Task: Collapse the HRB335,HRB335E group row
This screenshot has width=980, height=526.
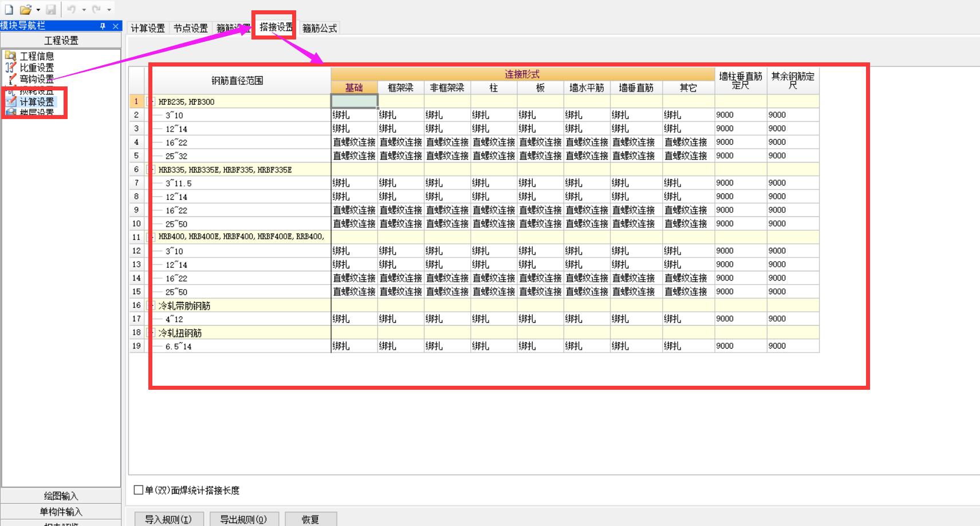Action: (150, 169)
